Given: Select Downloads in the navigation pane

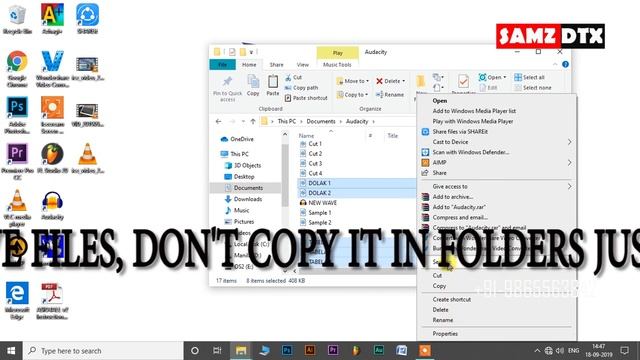Looking at the screenshot, I should click(248, 199).
